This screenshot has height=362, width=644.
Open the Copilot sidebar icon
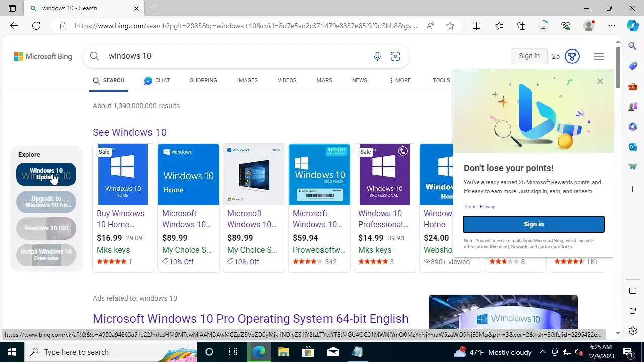coord(633,26)
